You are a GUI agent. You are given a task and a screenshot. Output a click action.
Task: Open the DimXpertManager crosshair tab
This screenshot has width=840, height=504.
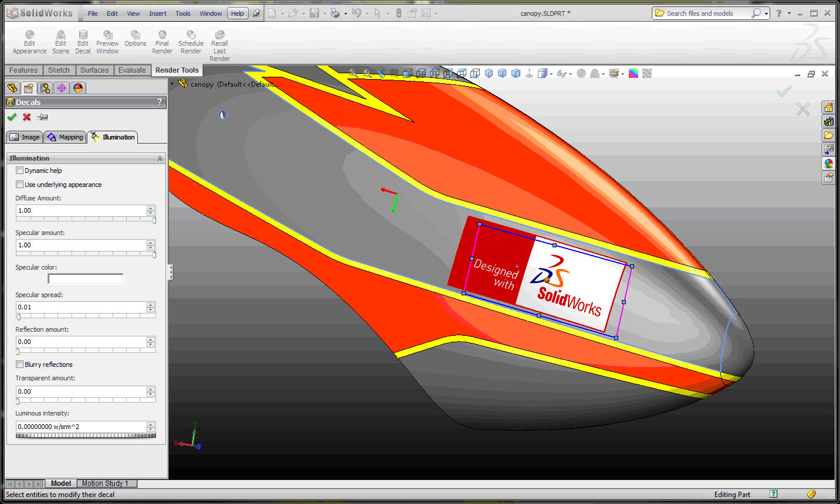(x=62, y=88)
